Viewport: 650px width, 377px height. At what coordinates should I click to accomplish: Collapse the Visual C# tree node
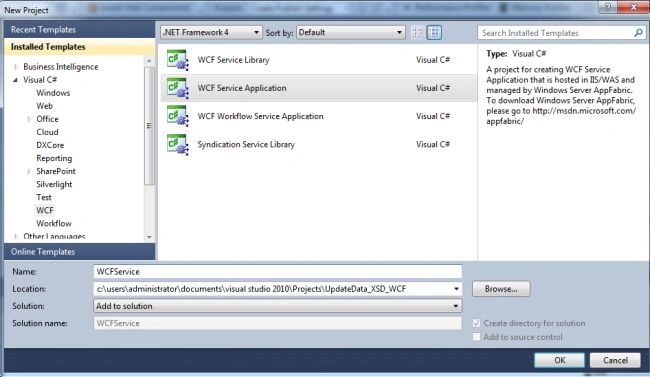(x=15, y=80)
